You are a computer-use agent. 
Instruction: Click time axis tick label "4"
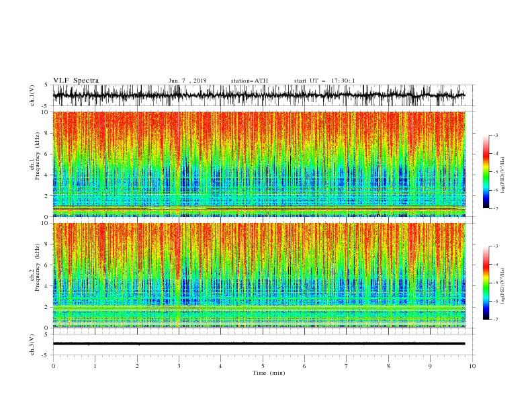pyautogui.click(x=220, y=366)
